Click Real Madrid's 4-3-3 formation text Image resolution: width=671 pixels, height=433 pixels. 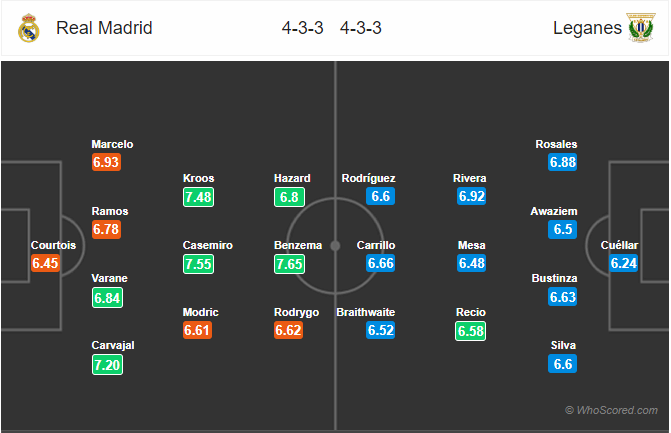302,28
